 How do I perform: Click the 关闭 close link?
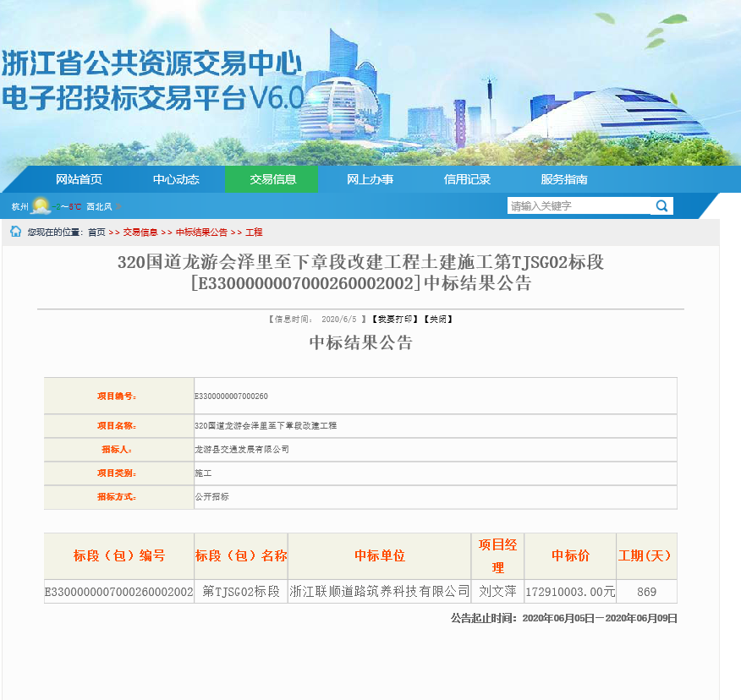(438, 320)
